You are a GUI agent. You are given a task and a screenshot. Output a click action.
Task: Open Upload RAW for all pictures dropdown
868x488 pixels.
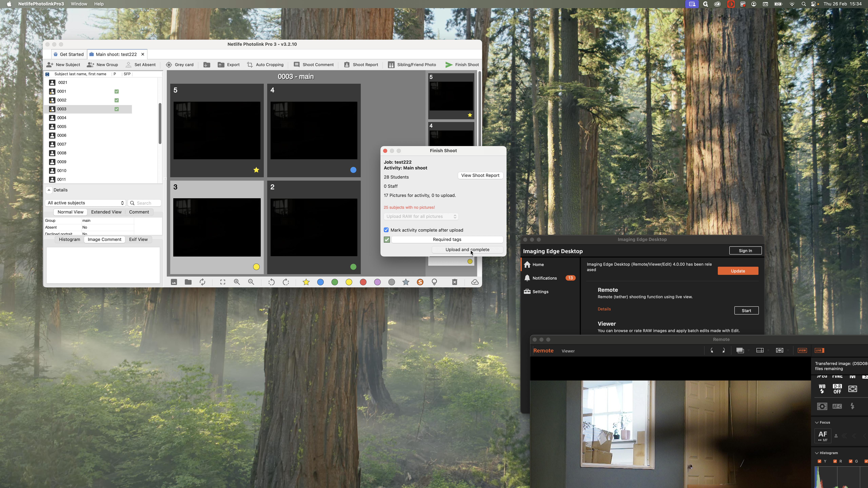click(421, 217)
